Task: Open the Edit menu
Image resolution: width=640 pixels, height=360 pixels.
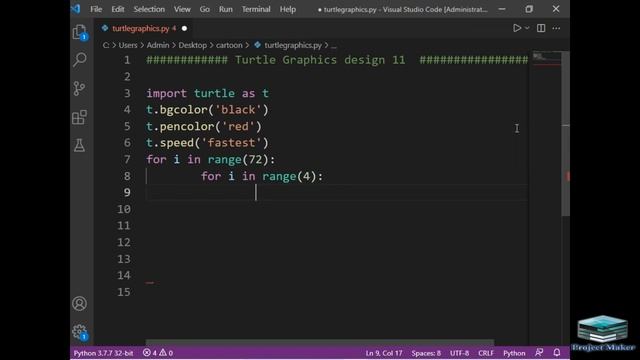Action: (118, 9)
